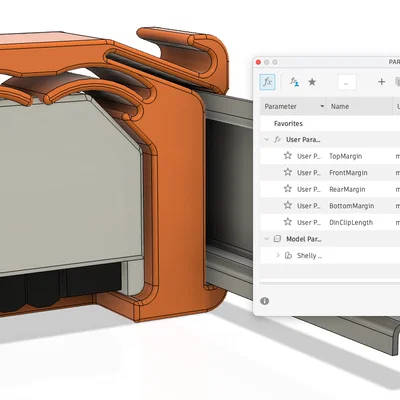Mark DinClipLength as favorite
This screenshot has width=400, height=400.
point(288,222)
